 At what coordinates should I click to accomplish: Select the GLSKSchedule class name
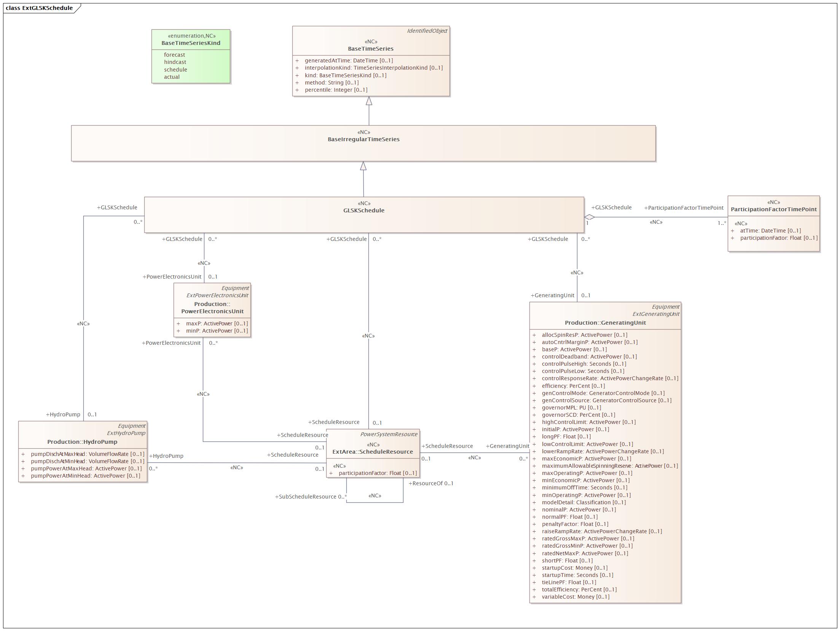point(363,210)
